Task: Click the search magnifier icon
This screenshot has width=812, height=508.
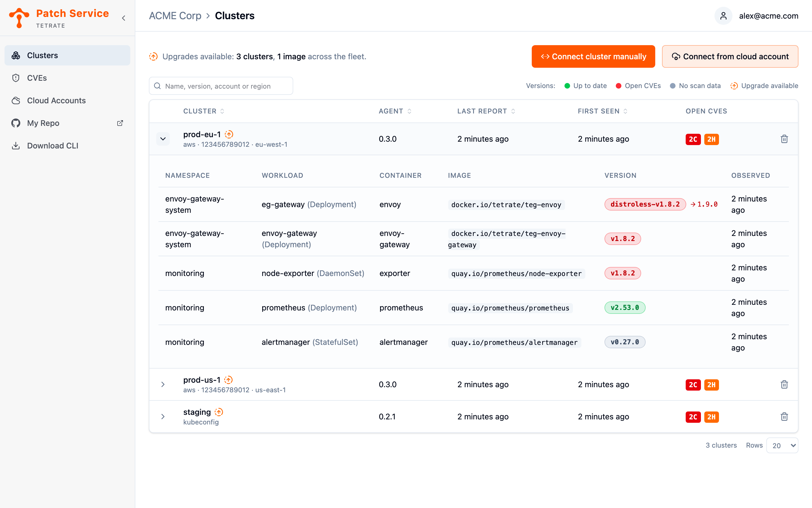Action: coord(157,86)
